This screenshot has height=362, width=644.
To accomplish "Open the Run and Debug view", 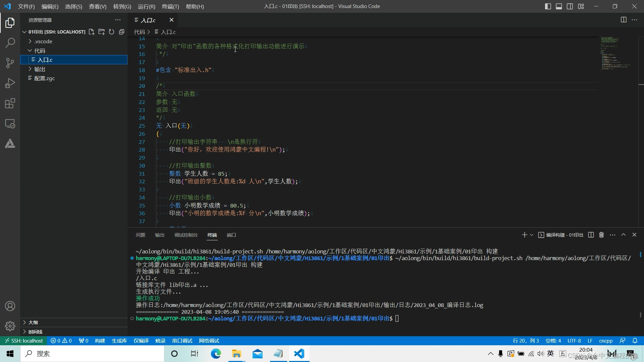I will [x=10, y=83].
